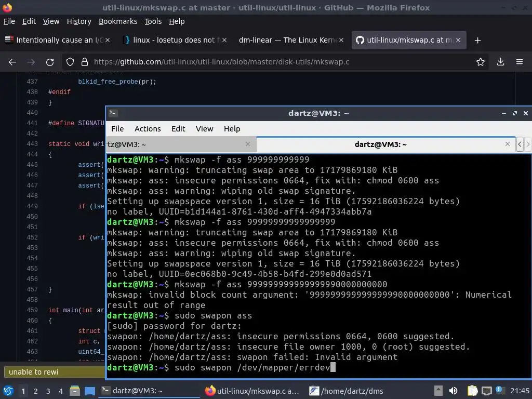532x399 pixels.
Task: Click line number 443 in GitHub code
Action: pyautogui.click(x=32, y=144)
